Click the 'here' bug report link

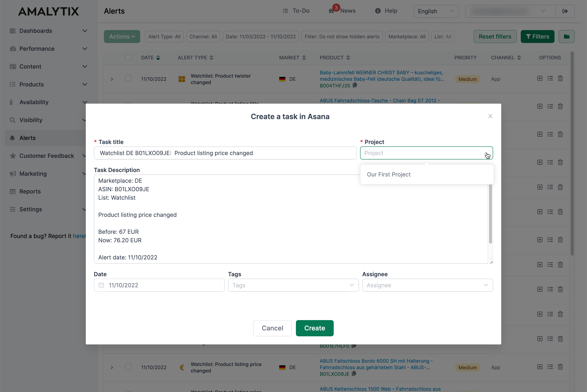click(79, 236)
